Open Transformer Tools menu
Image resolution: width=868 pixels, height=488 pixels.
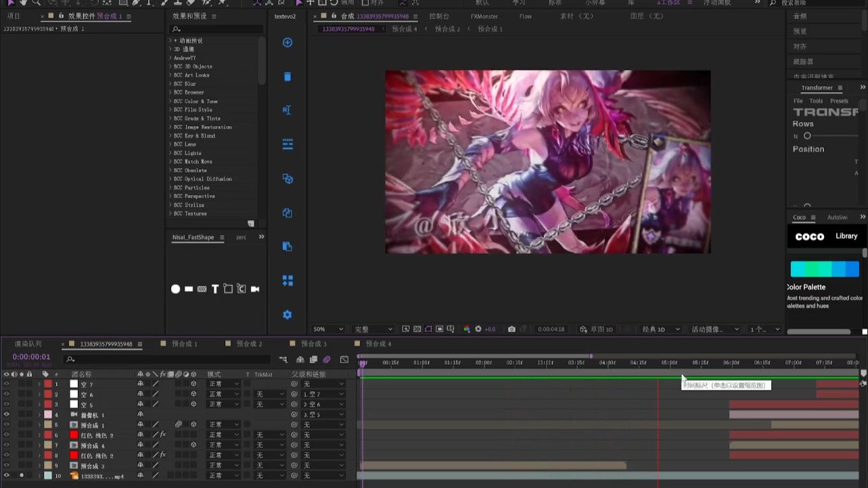tap(816, 101)
